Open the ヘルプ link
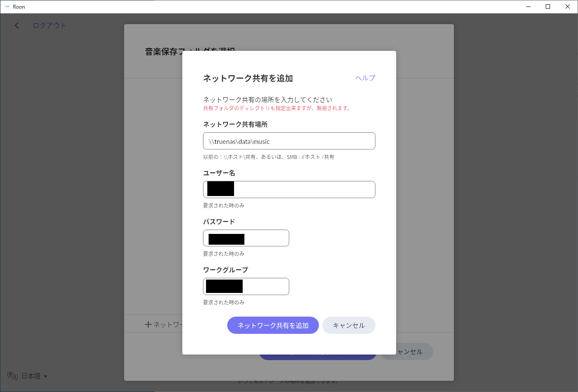 click(x=365, y=78)
